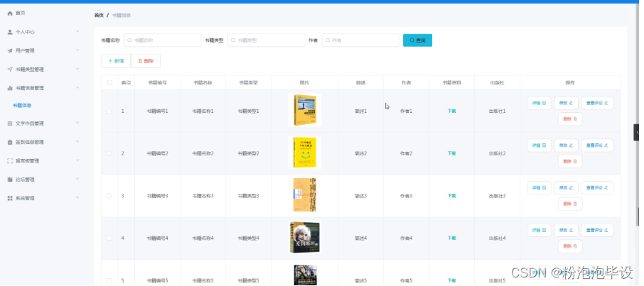Viewport: 644px width, 286px height.
Task: Expand the 个人中心 menu chevron
Action: pos(77,32)
